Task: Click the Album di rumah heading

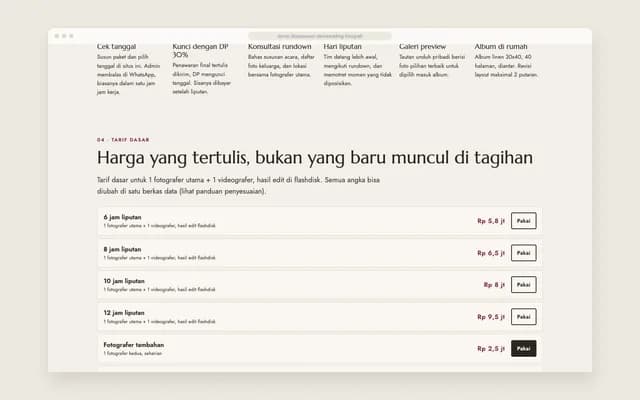Action: point(501,47)
